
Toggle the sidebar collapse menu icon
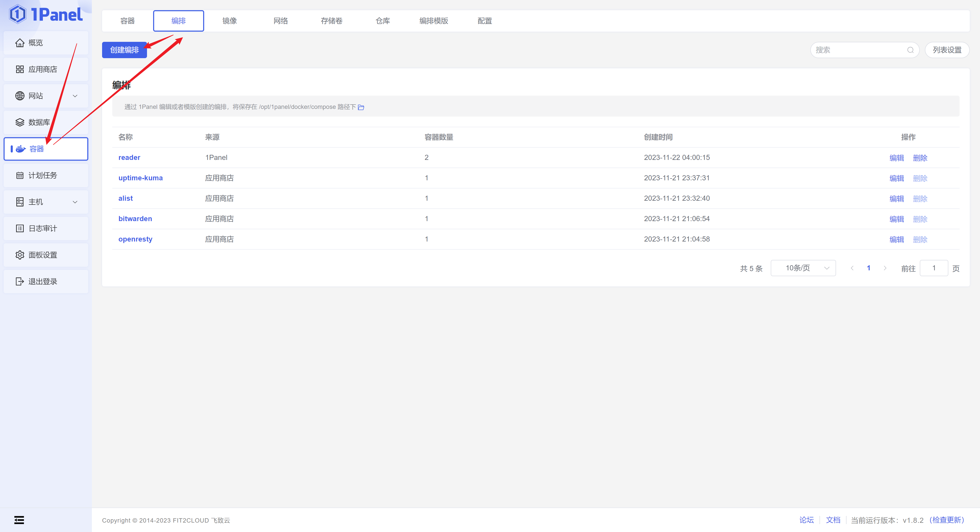(x=19, y=520)
